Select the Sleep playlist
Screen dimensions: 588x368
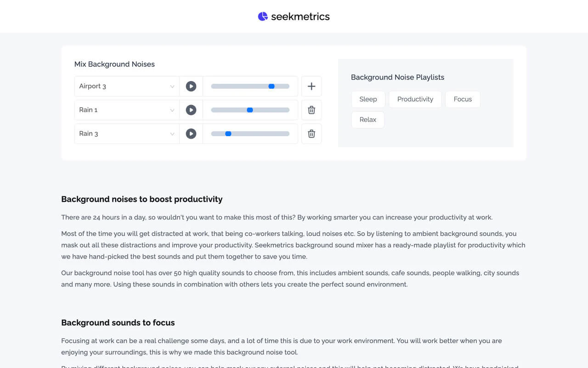pos(368,99)
